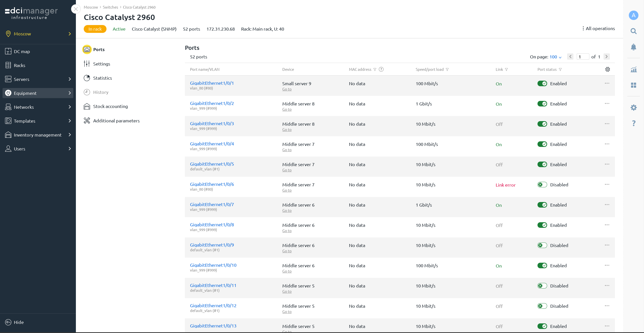
Task: Click Go to under Small server 9
Action: click(x=287, y=89)
